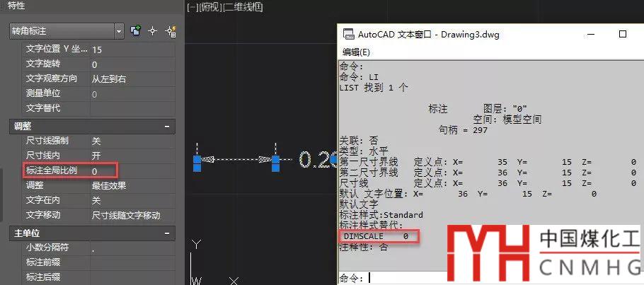Screen dimensions: 644x285
Task: Maximize the AutoCAD text window
Action: (623, 34)
